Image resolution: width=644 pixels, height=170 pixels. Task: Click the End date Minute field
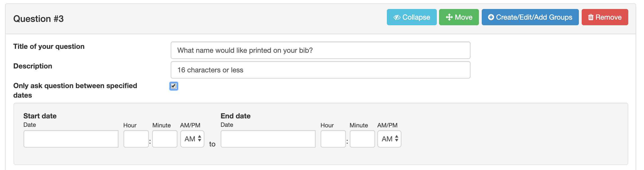[x=362, y=139]
